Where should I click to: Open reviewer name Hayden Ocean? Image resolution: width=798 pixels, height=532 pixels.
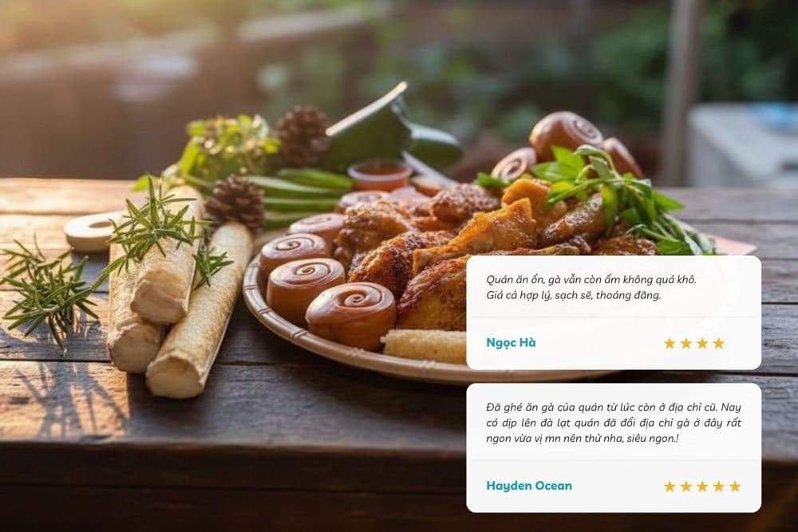pos(529,486)
